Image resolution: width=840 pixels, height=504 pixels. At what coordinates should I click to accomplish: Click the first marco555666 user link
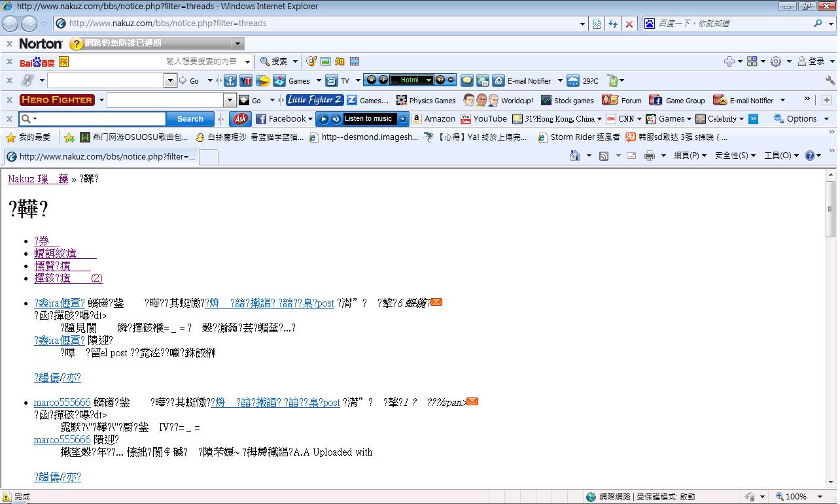tap(62, 403)
